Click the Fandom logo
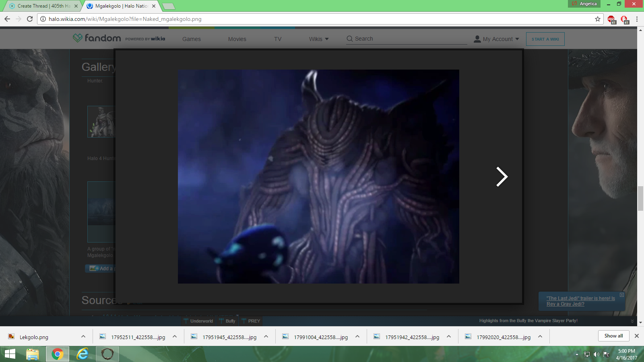Image resolution: width=644 pixels, height=362 pixels. 97,38
